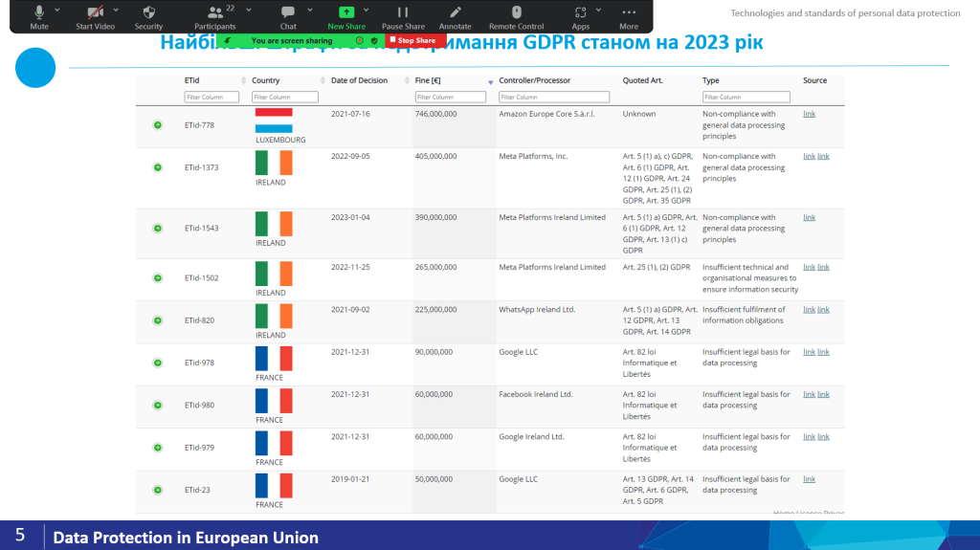The height and width of the screenshot is (550, 980).
Task: Select the 746,000,000 fine cell
Action: coord(435,114)
